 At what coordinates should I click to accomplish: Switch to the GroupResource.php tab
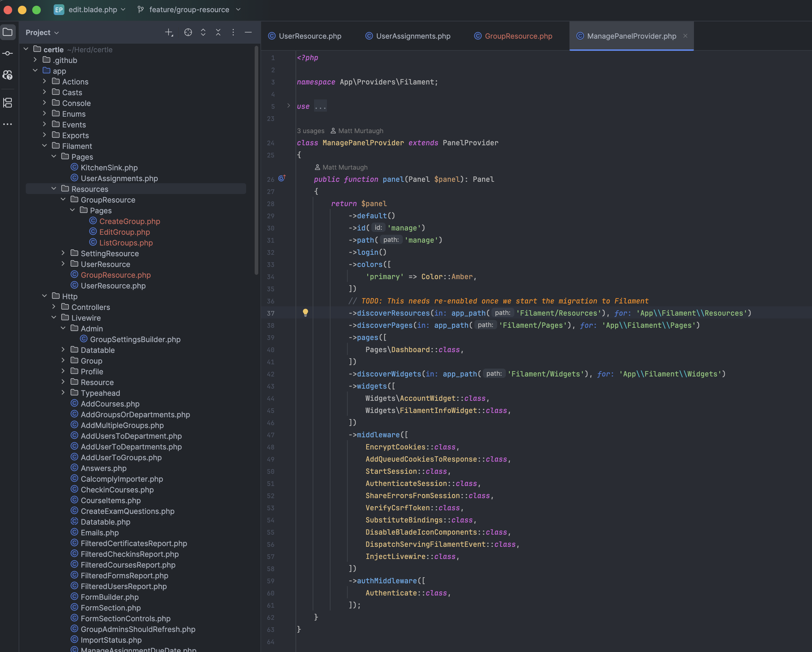click(x=518, y=36)
